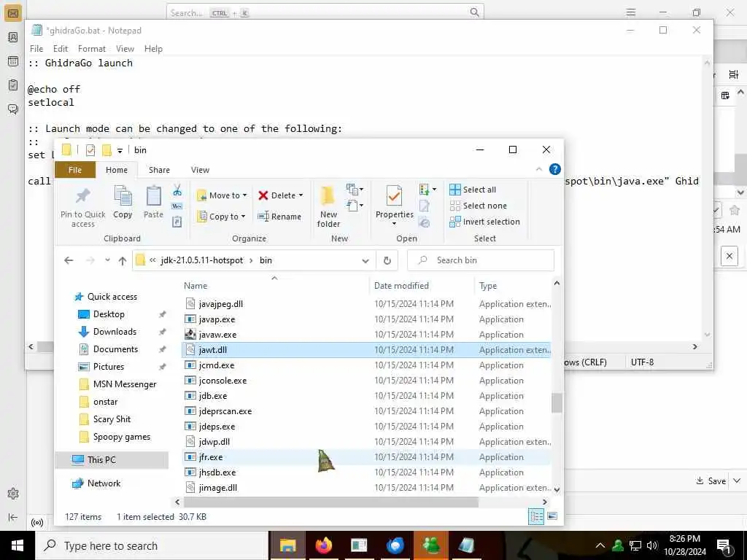Image resolution: width=747 pixels, height=560 pixels.
Task: Click Invert selection in the ribbon
Action: (x=484, y=222)
